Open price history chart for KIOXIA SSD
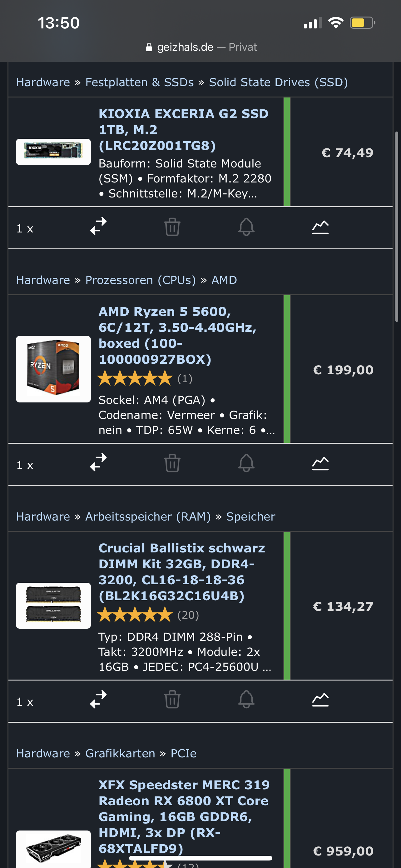The image size is (401, 868). [320, 227]
